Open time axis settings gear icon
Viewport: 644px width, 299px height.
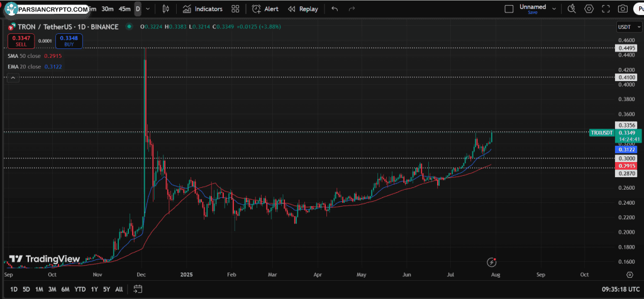tap(630, 275)
